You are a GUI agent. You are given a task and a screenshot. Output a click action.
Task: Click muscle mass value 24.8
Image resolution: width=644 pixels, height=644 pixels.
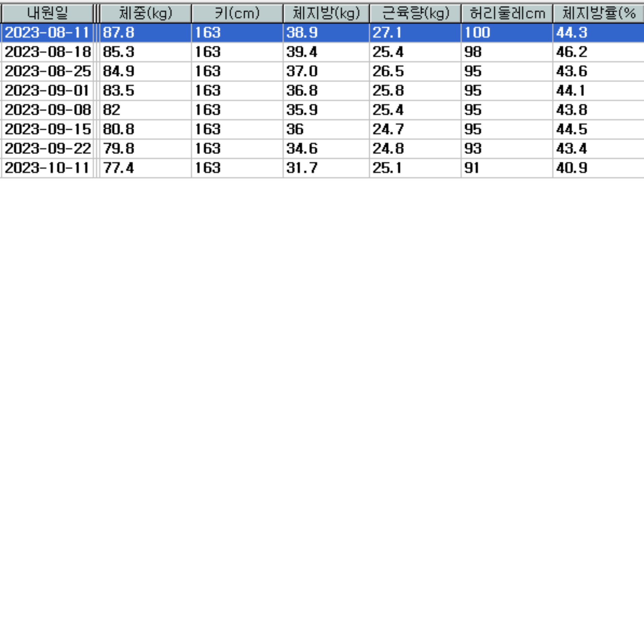388,149
